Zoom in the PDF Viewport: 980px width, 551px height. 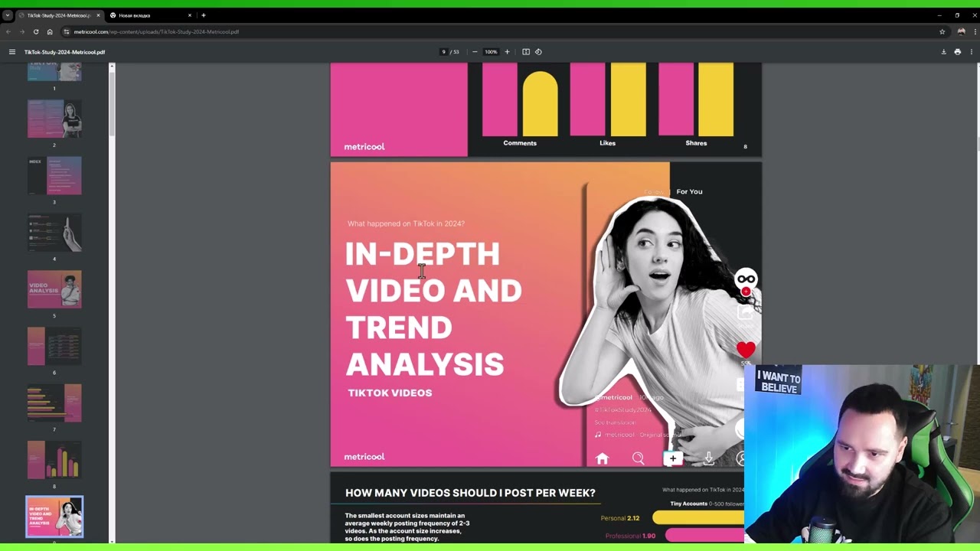coord(507,52)
